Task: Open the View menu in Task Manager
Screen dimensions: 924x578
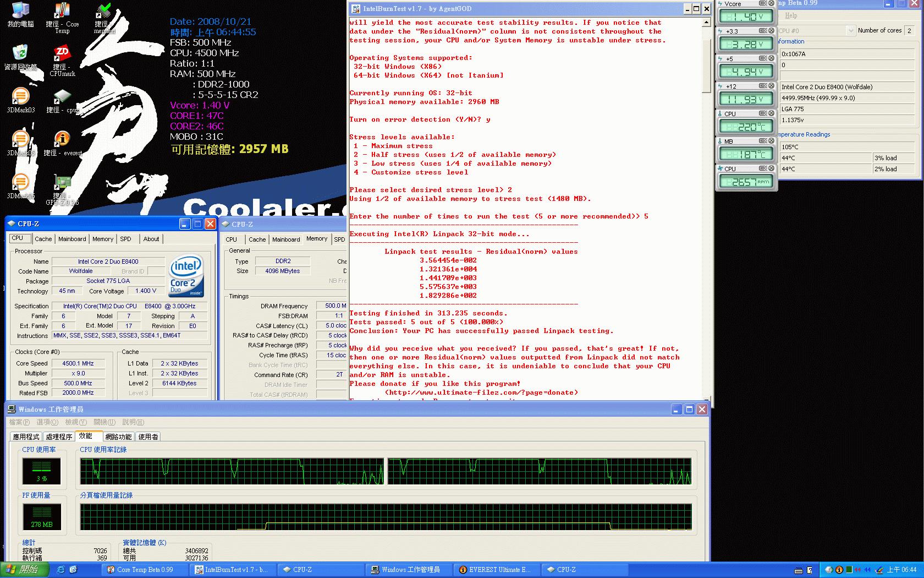Action: click(76, 422)
